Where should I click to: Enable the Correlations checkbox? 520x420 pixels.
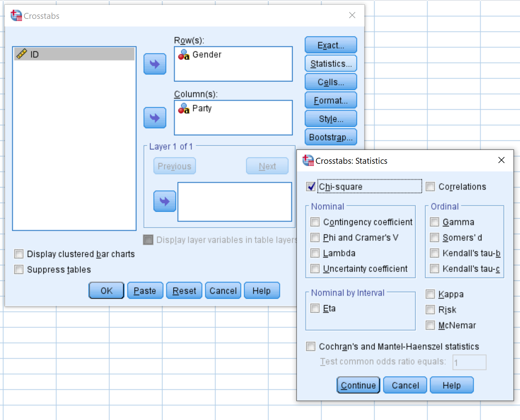point(430,186)
